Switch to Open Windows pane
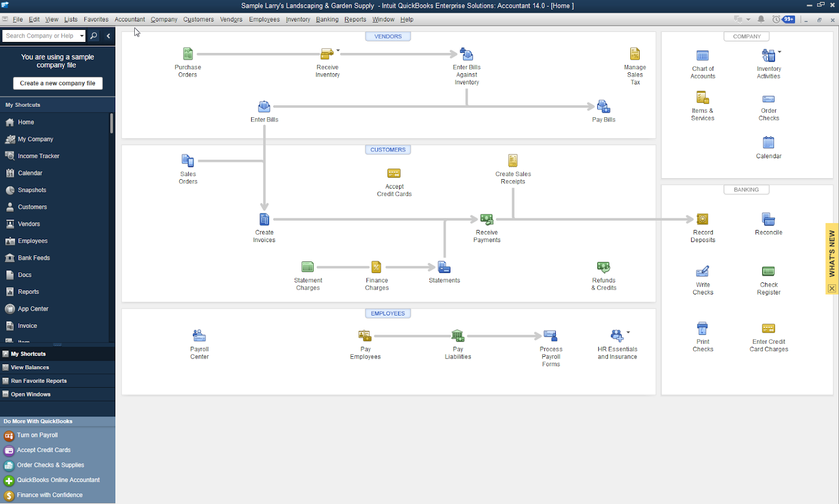The width and height of the screenshot is (839, 504). pos(58,395)
